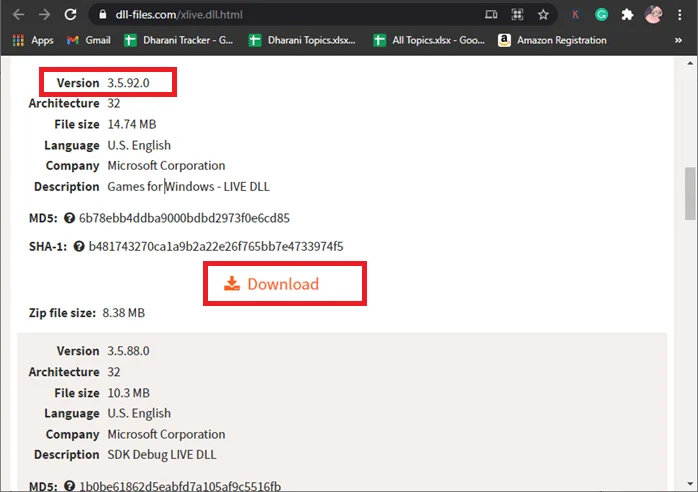Open the Chrome profile avatar
The width and height of the screenshot is (698, 492).
(653, 15)
